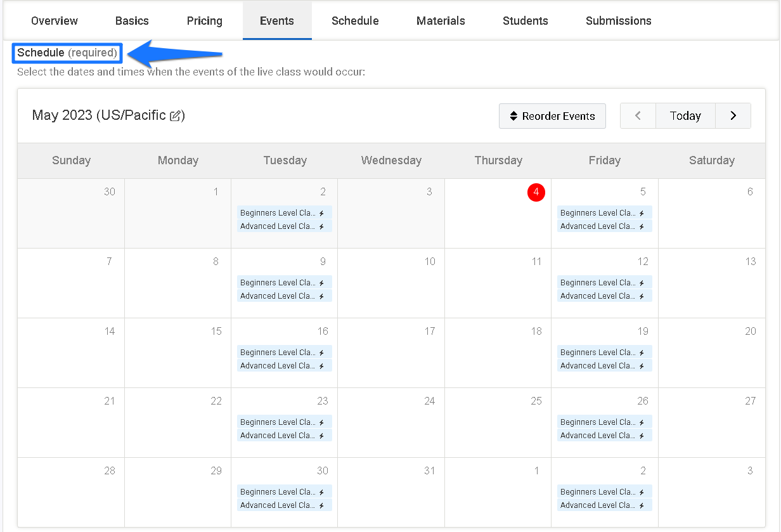
Task: Open Advanced Level Class on May 5
Action: [605, 226]
